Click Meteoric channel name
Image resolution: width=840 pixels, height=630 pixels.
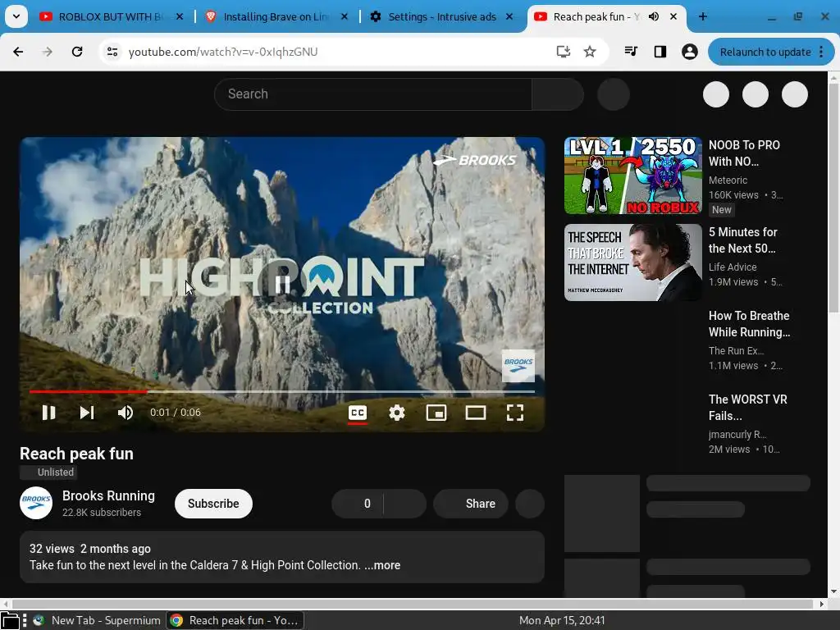728,180
